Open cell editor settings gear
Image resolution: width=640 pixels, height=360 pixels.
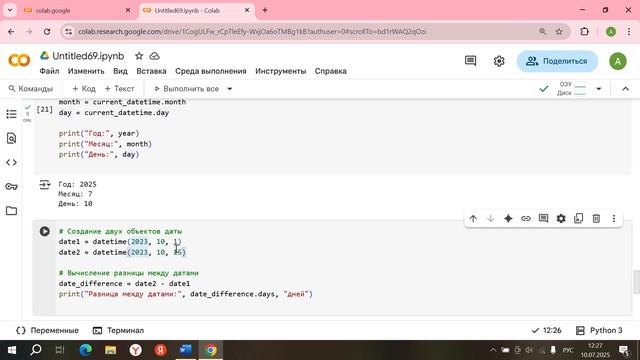pyautogui.click(x=561, y=219)
